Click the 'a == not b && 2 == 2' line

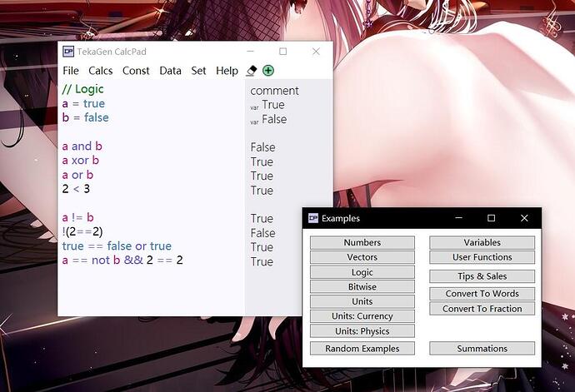pos(122,261)
